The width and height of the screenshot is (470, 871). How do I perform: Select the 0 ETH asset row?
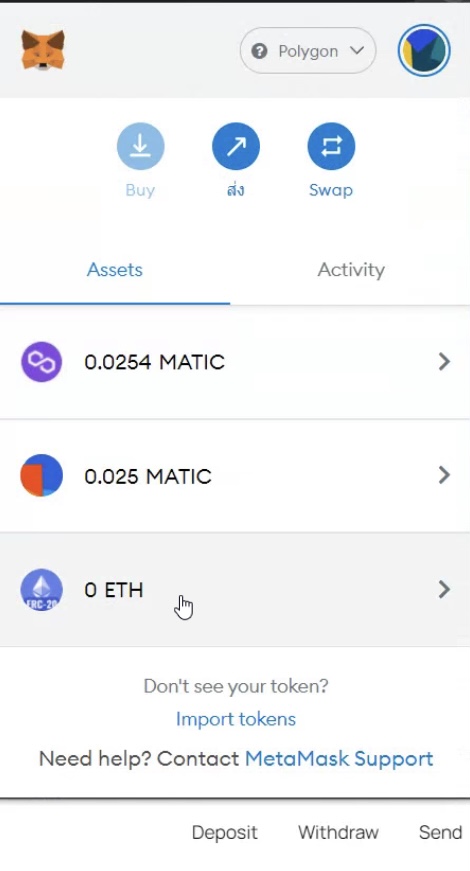pyautogui.click(x=235, y=589)
